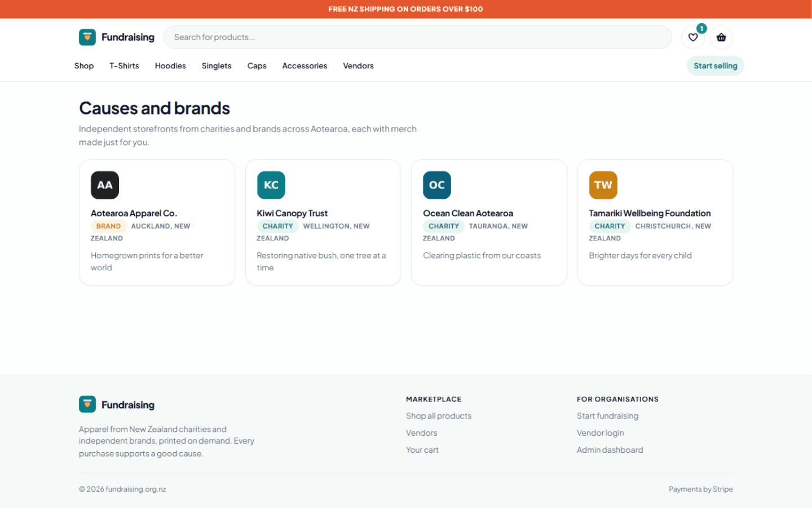Click the Fundraising logo icon in header
Image resolution: width=812 pixels, height=508 pixels.
(x=87, y=37)
